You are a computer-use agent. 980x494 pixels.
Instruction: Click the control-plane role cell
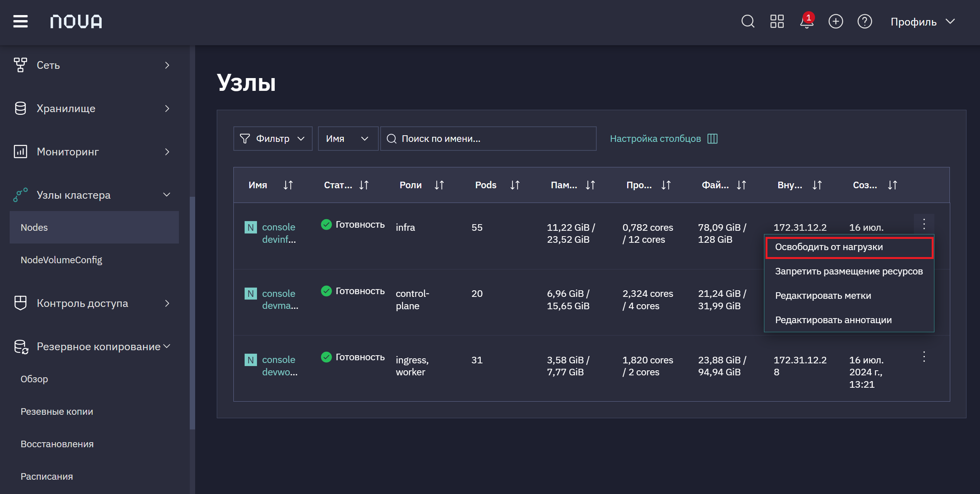coord(412,300)
